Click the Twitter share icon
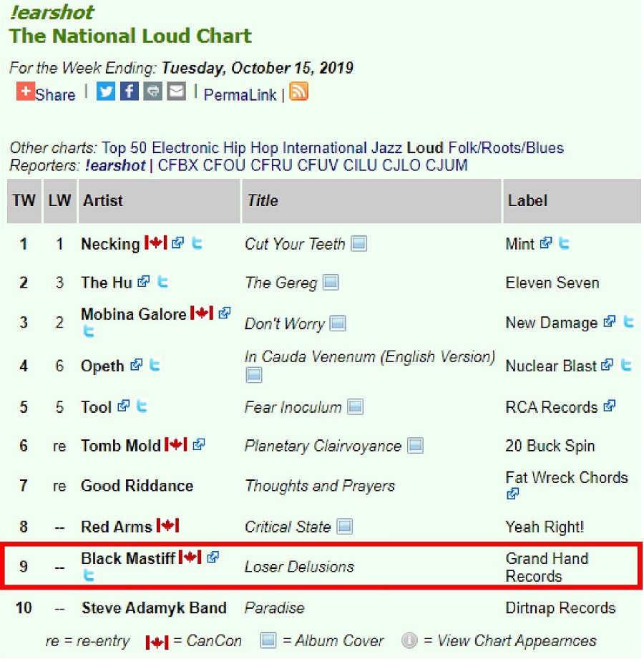The width and height of the screenshot is (644, 659). (x=106, y=92)
